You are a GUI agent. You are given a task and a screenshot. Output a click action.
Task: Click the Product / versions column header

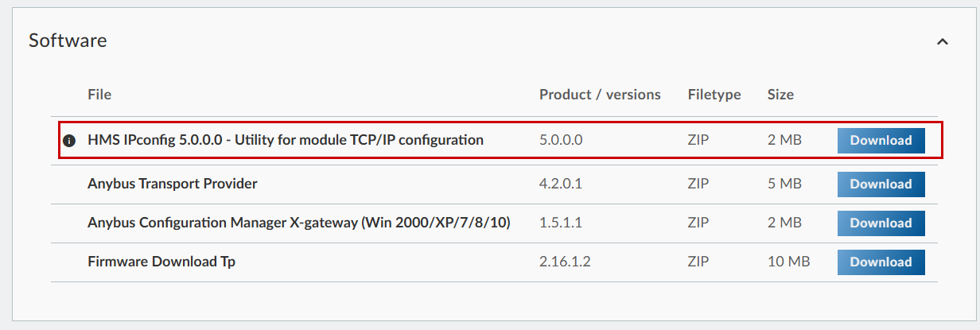coord(600,95)
